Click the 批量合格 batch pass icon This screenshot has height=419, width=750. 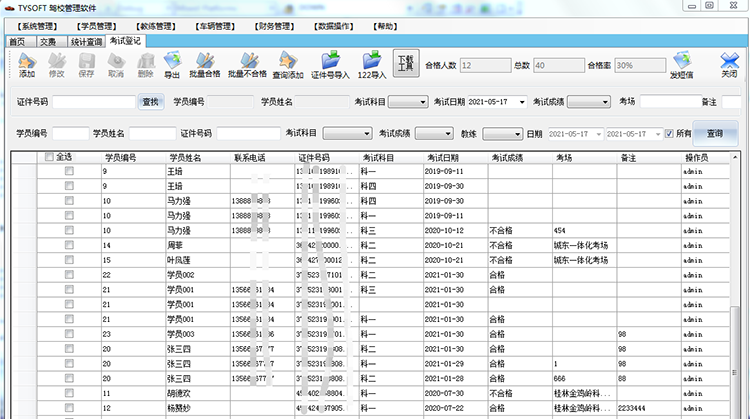[x=205, y=65]
